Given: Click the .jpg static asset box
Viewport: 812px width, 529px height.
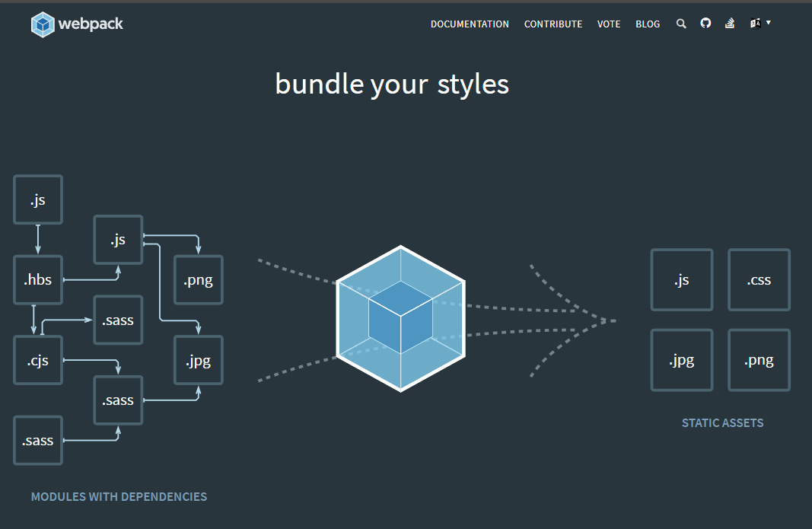Looking at the screenshot, I should click(x=682, y=360).
